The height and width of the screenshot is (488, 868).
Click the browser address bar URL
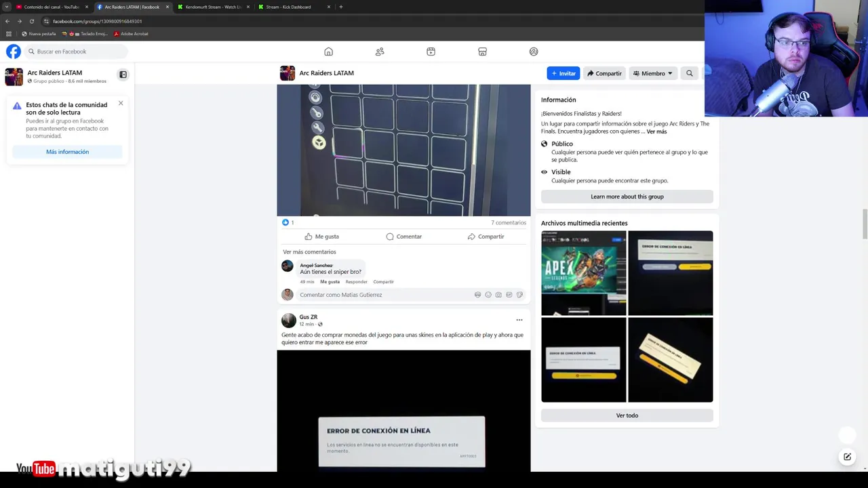pos(98,21)
